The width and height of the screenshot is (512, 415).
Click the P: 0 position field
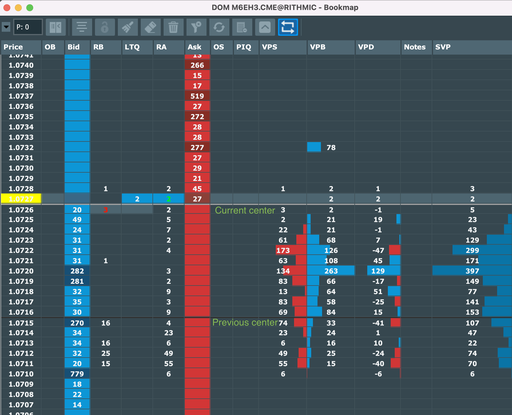[28, 27]
